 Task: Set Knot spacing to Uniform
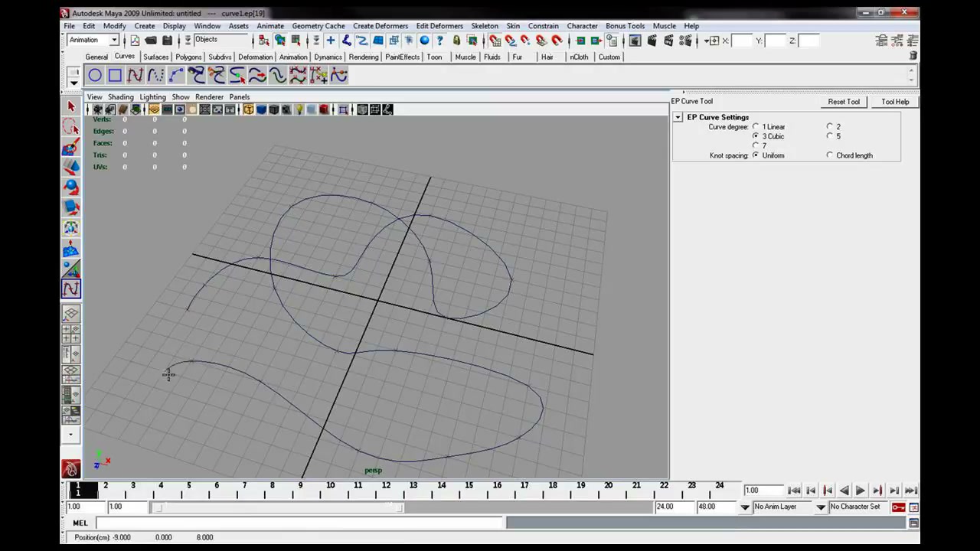click(x=756, y=155)
